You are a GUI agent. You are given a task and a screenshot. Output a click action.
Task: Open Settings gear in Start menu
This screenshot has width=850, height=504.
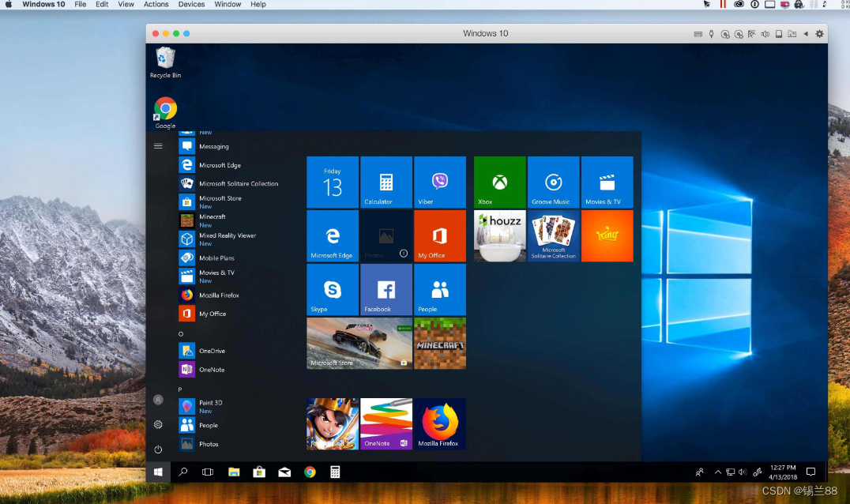[158, 424]
